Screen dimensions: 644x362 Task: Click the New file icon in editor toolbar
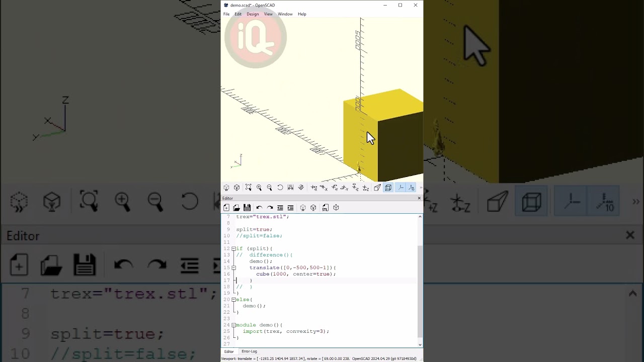pos(226,208)
